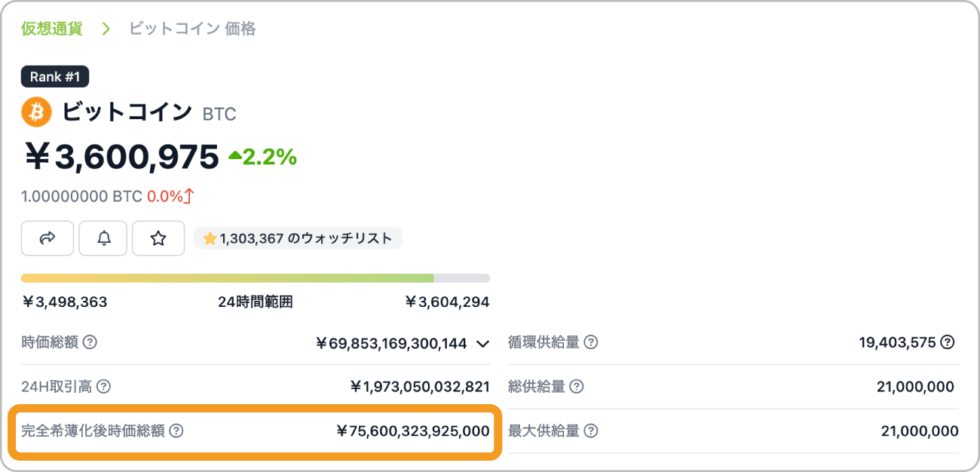Click the bell alert icon
980x472 pixels.
pos(104,238)
